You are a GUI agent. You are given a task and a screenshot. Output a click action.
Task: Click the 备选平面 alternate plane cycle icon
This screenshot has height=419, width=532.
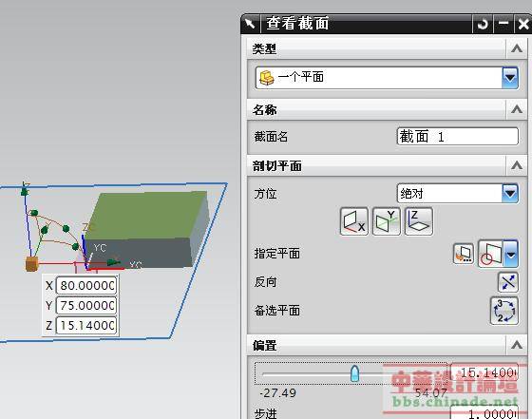pos(504,311)
